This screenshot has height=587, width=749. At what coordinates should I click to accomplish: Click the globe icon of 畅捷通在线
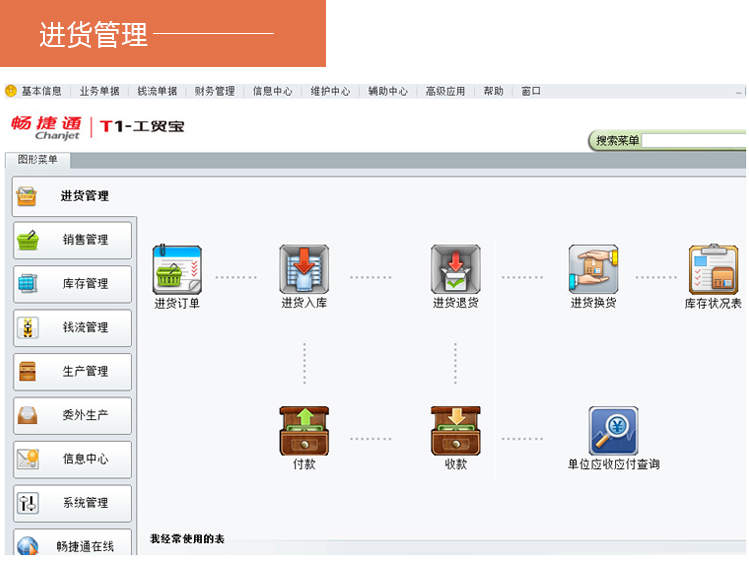click(x=27, y=545)
